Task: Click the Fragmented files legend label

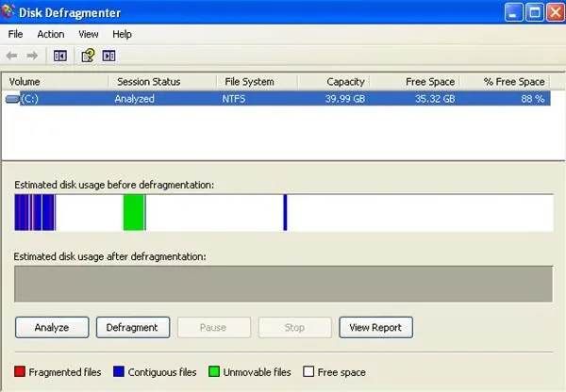Action: pyautogui.click(x=65, y=372)
